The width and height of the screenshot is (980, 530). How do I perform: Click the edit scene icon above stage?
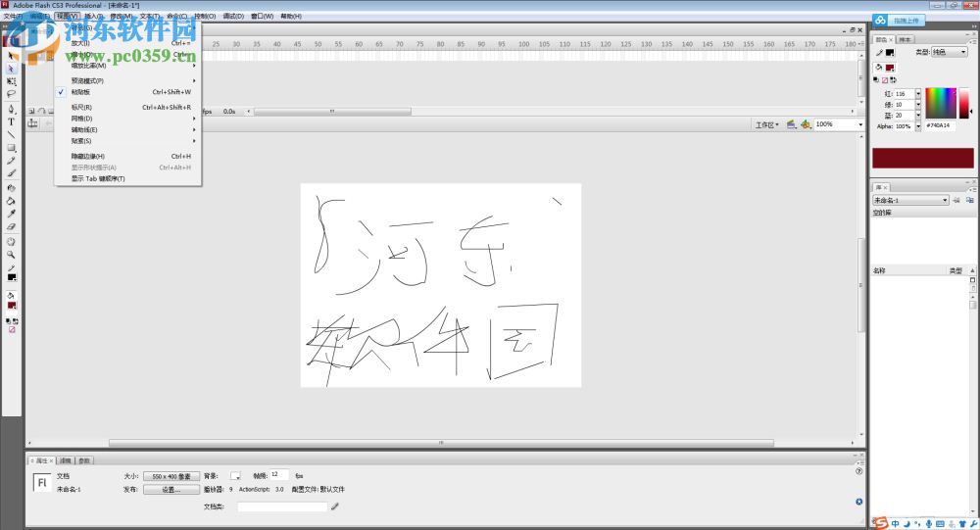coord(791,124)
